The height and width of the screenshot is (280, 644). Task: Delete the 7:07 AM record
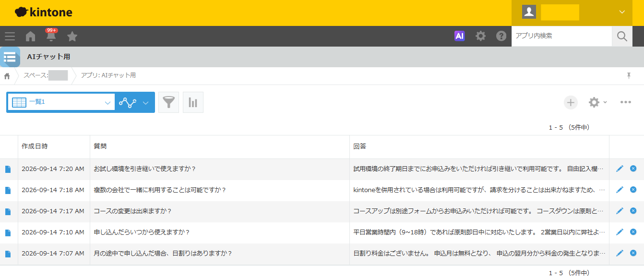(633, 253)
